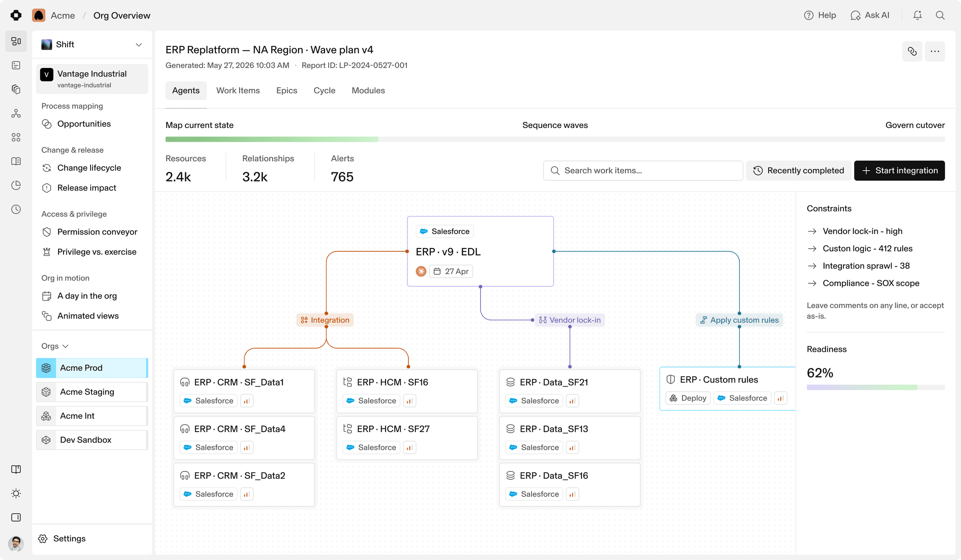Viewport: 961px width, 560px height.
Task: Click the Integration node label
Action: pos(325,320)
